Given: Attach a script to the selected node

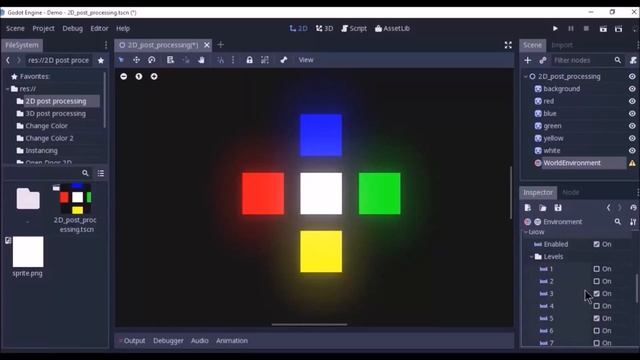Looking at the screenshot, I should pyautogui.click(x=633, y=60).
